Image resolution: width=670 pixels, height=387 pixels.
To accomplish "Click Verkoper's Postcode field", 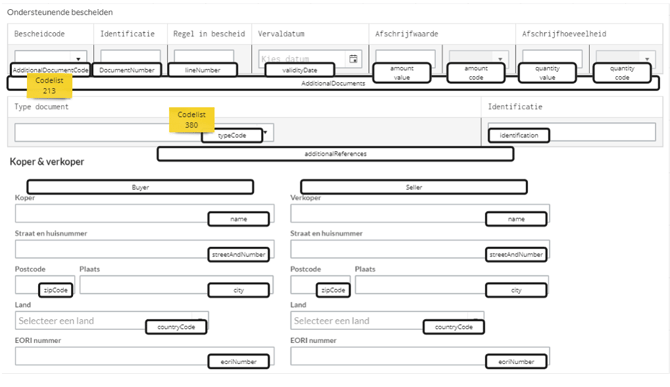I will coord(320,284).
